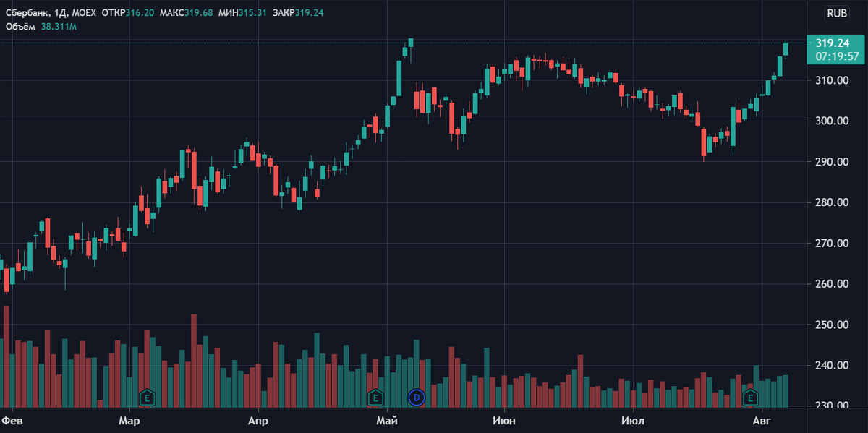
Task: Click the 280.00 price scale label
Action: [x=833, y=202]
